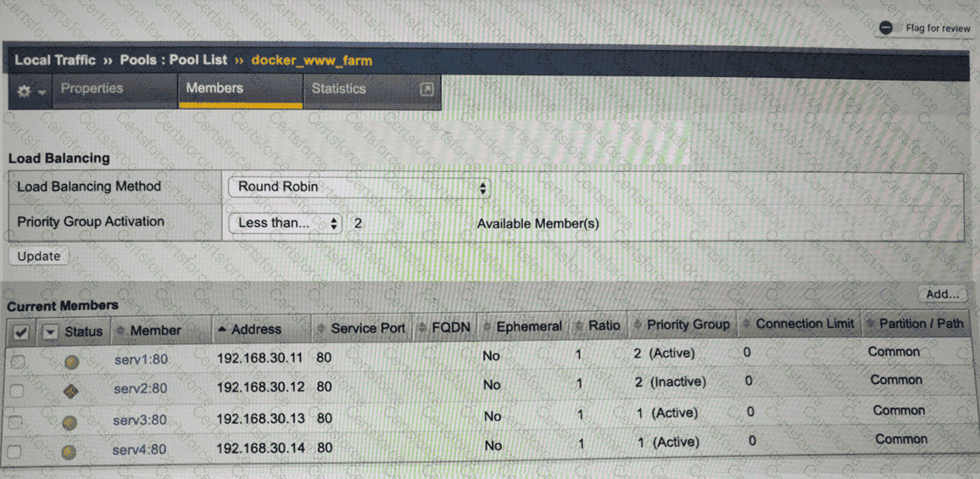
Task: Switch to the Statistics tab
Action: (338, 88)
